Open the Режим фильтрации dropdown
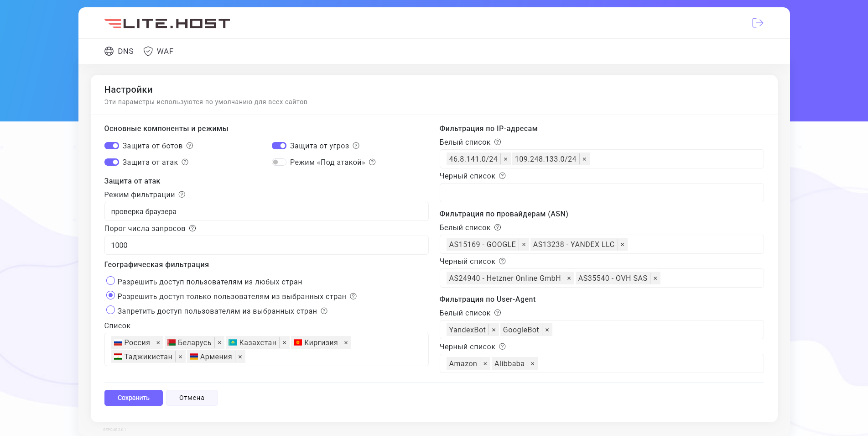 click(x=266, y=211)
